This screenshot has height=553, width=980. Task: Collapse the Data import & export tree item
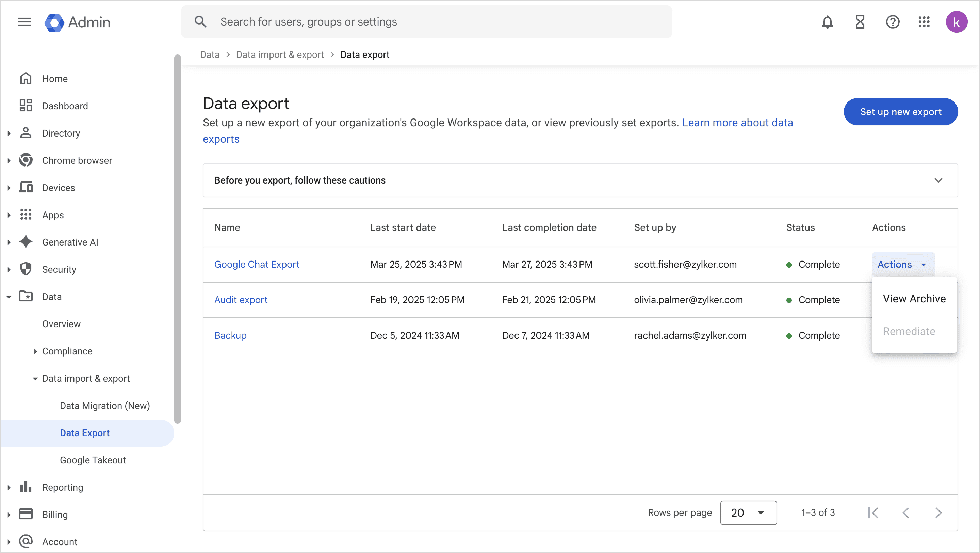pos(35,379)
